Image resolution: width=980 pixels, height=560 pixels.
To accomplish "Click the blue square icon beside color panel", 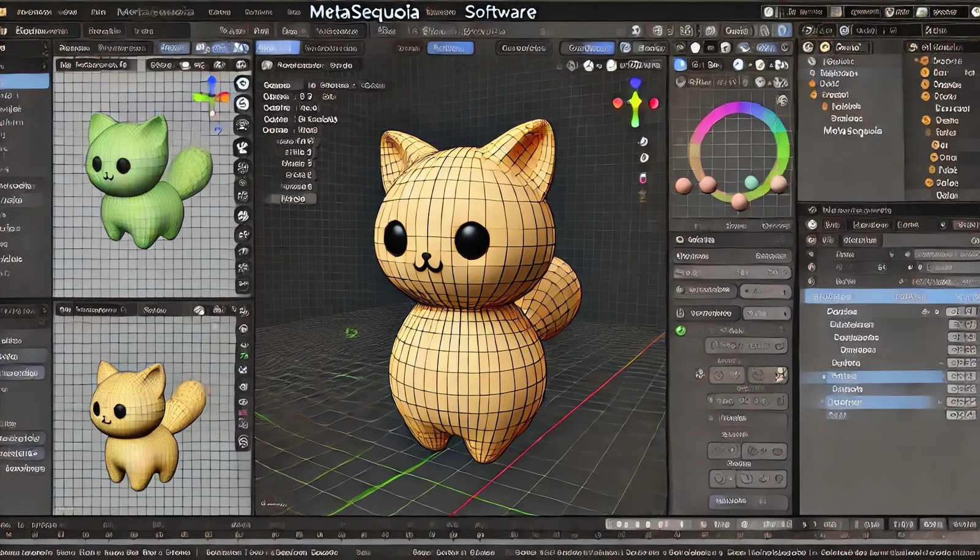I will (680, 64).
